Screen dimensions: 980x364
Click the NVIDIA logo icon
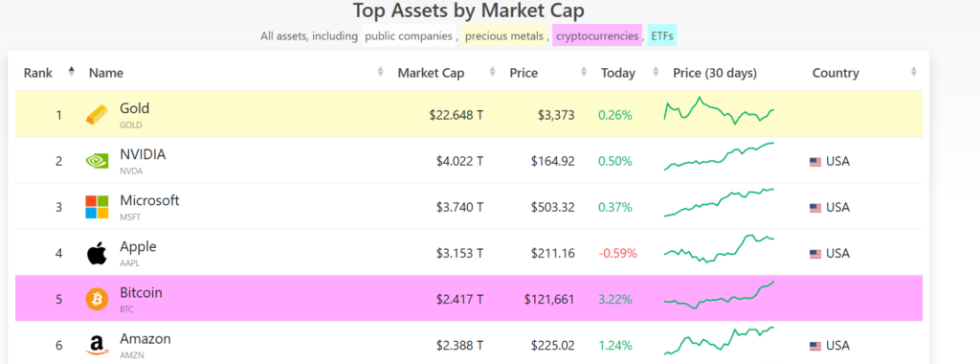[97, 161]
